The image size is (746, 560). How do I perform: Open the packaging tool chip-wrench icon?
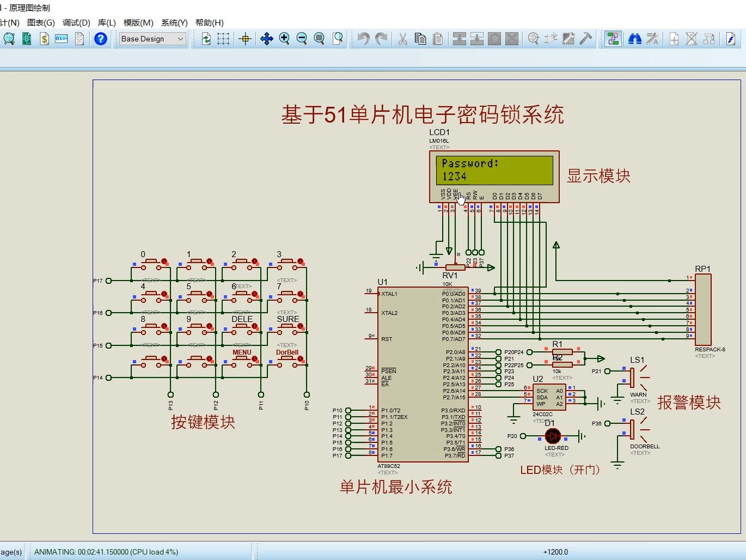tap(568, 39)
